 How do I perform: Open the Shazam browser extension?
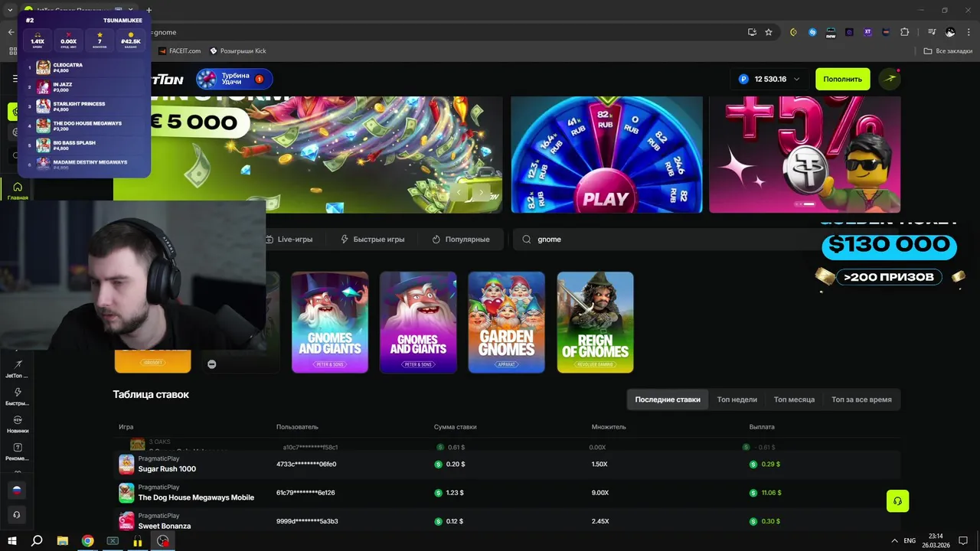[x=812, y=32]
